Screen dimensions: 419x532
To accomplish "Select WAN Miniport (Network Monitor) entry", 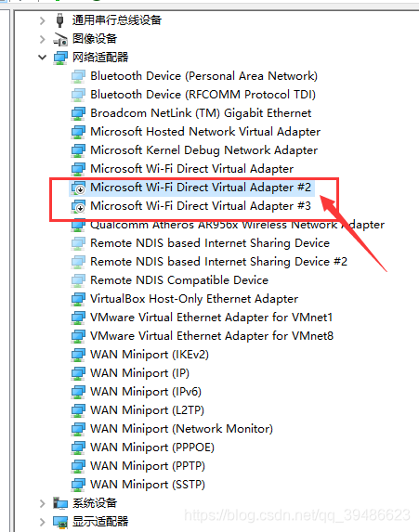I will (181, 429).
